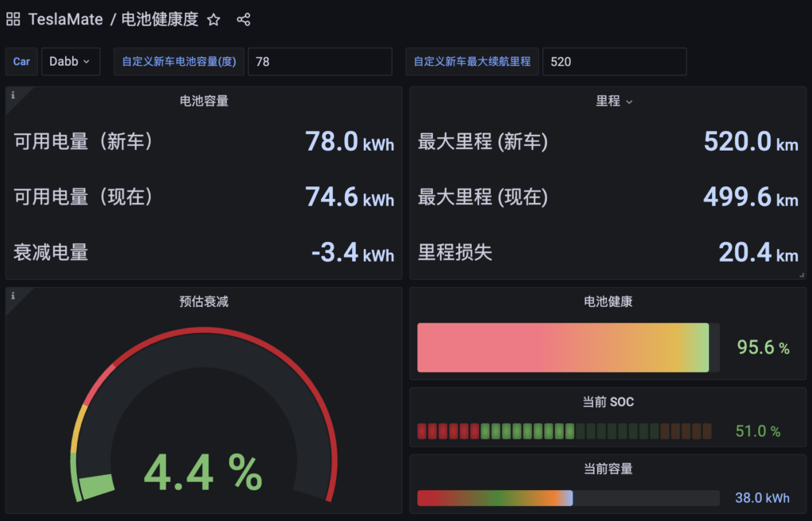Click the battery capacity input showing 78
The width and height of the screenshot is (812, 521).
click(x=320, y=61)
